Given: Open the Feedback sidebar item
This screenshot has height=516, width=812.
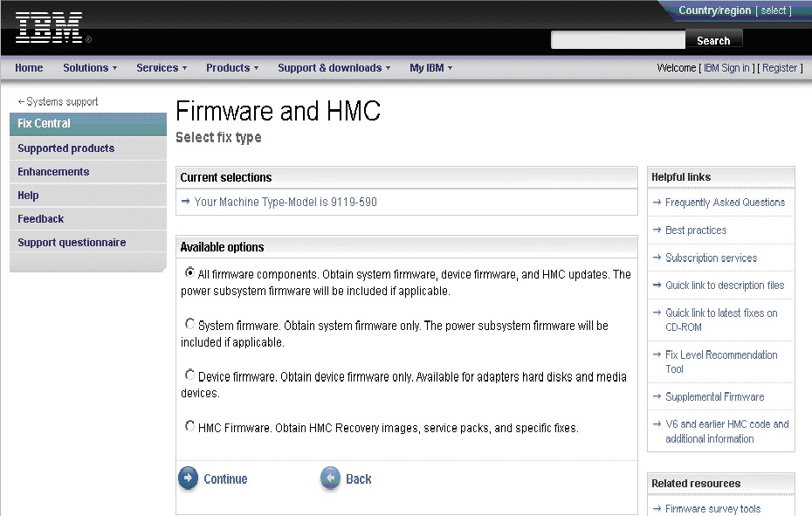Looking at the screenshot, I should (88, 218).
